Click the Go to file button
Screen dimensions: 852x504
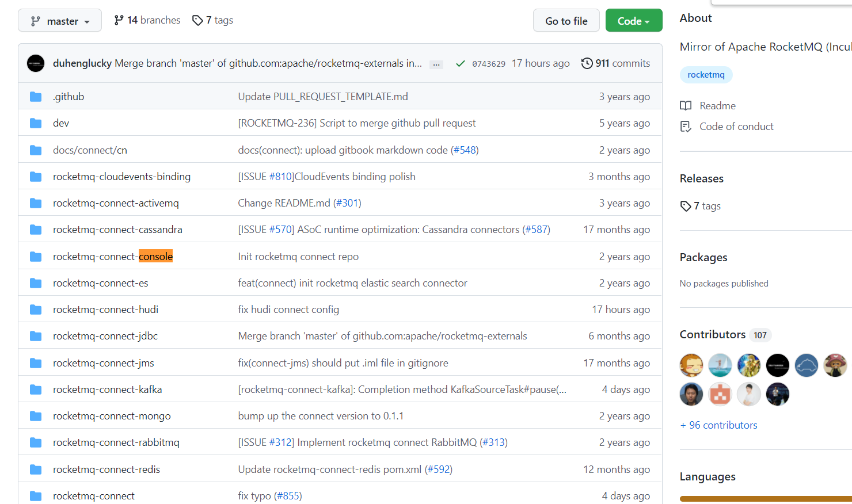coord(566,20)
